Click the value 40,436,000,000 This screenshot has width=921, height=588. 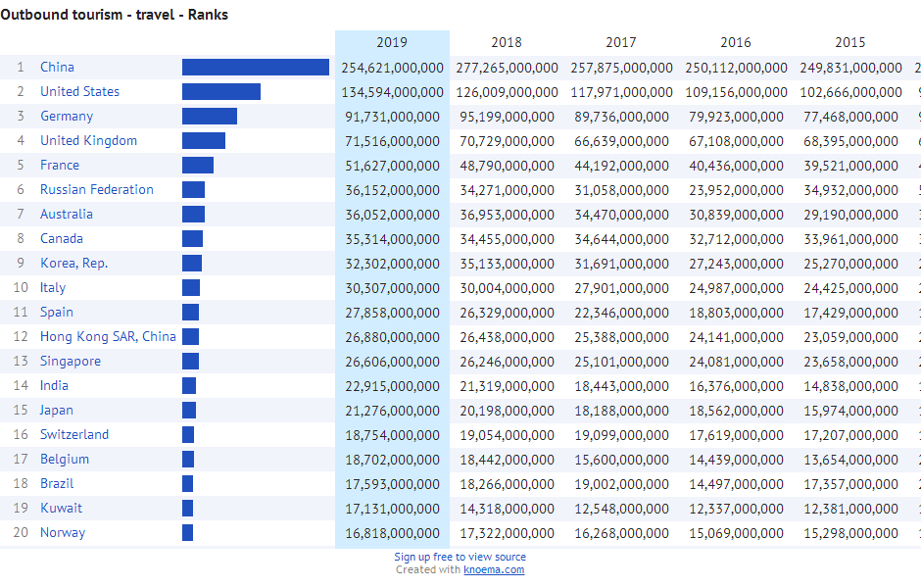coord(736,167)
